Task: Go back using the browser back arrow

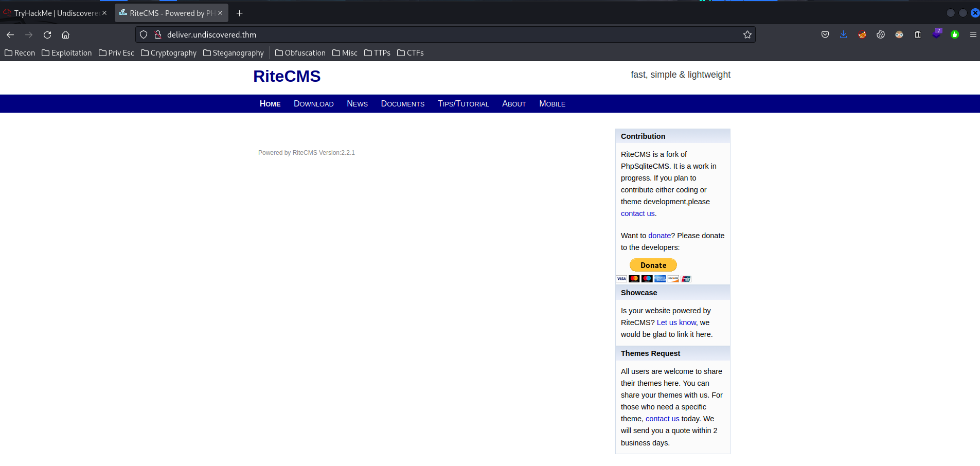Action: pos(10,34)
